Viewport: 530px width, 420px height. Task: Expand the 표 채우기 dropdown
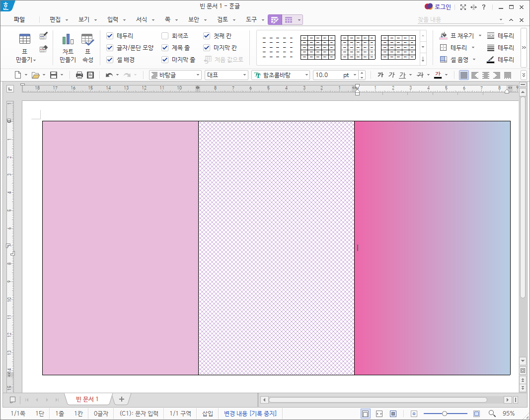click(x=480, y=36)
